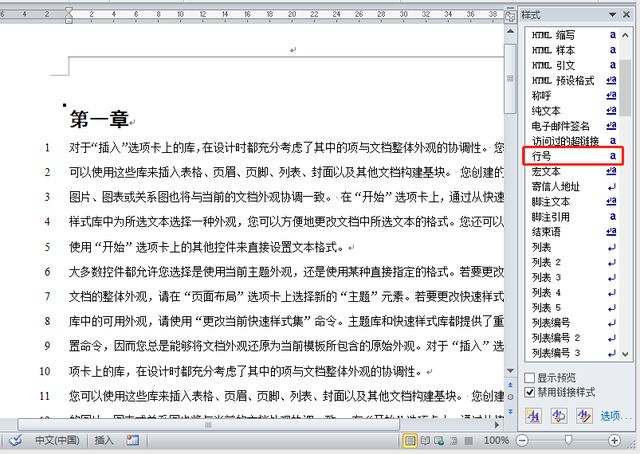Apply the 列表编号 3 style
The width and height of the screenshot is (640, 454).
click(x=572, y=353)
